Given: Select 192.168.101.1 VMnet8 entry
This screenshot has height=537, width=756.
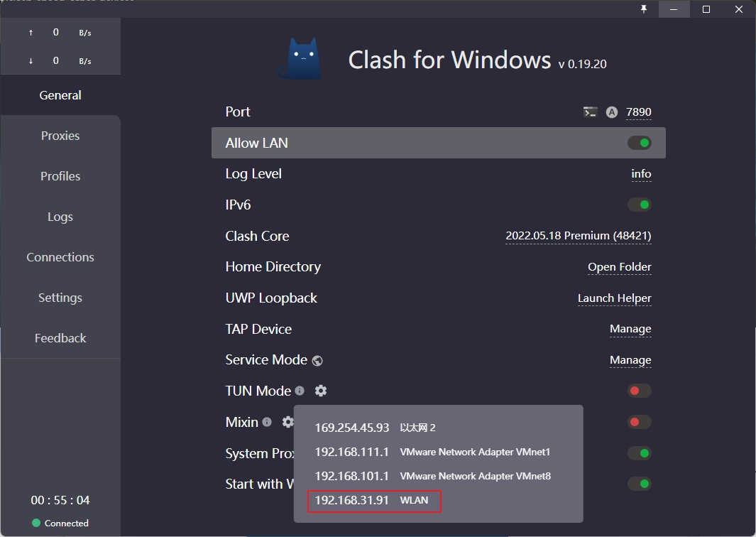Looking at the screenshot, I should (x=432, y=476).
